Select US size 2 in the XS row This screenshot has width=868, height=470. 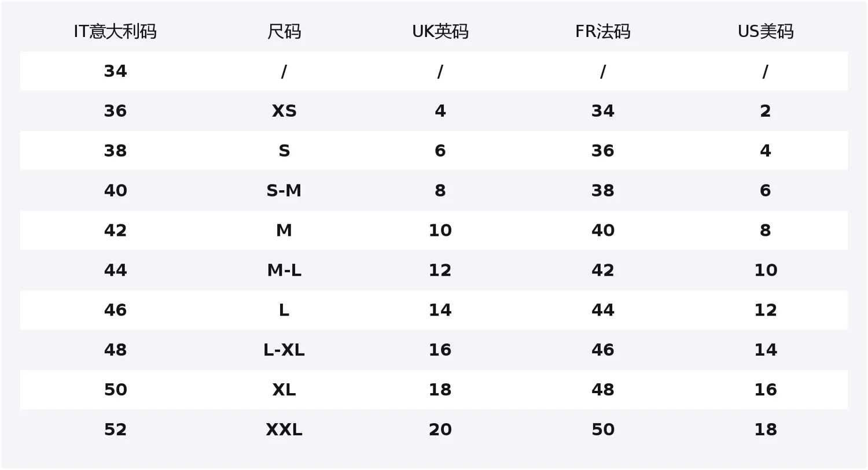coord(766,111)
